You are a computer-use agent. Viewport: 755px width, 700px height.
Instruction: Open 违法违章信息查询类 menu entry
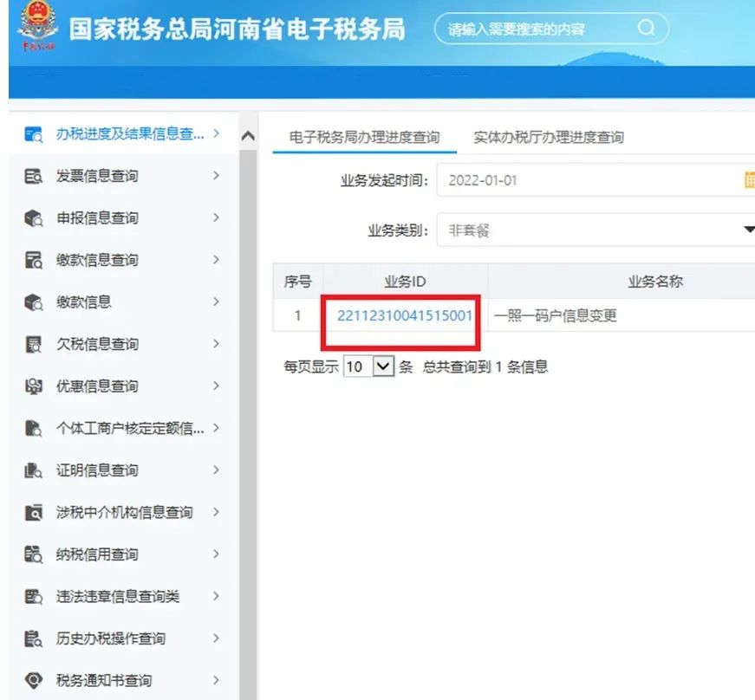tap(124, 596)
